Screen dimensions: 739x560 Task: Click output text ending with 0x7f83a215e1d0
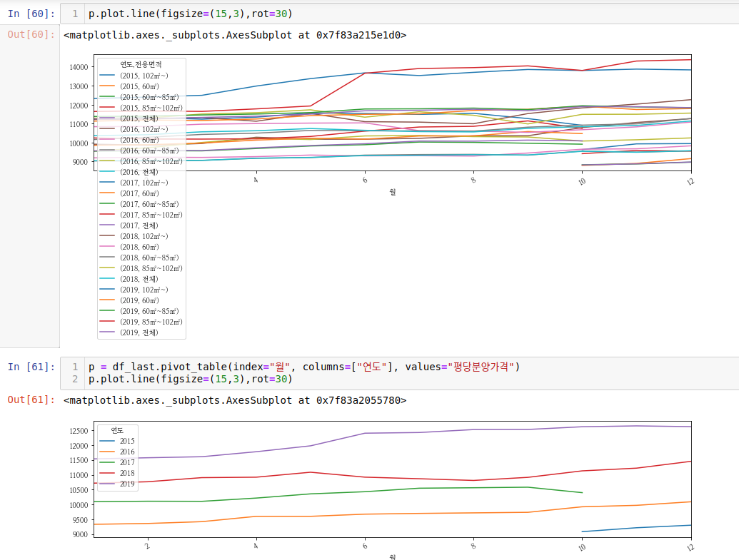pos(235,35)
